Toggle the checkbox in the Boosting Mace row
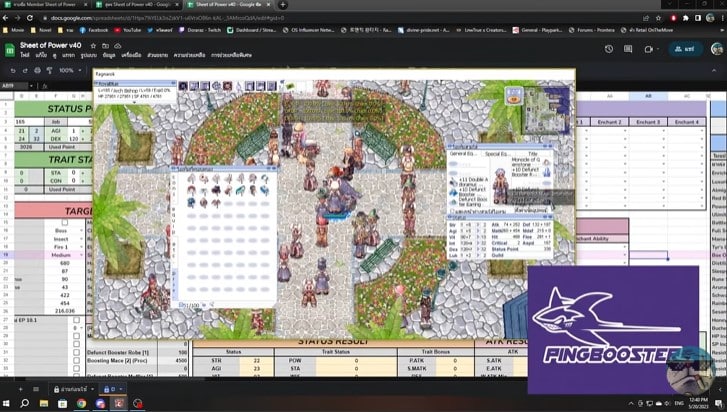 click(76, 360)
